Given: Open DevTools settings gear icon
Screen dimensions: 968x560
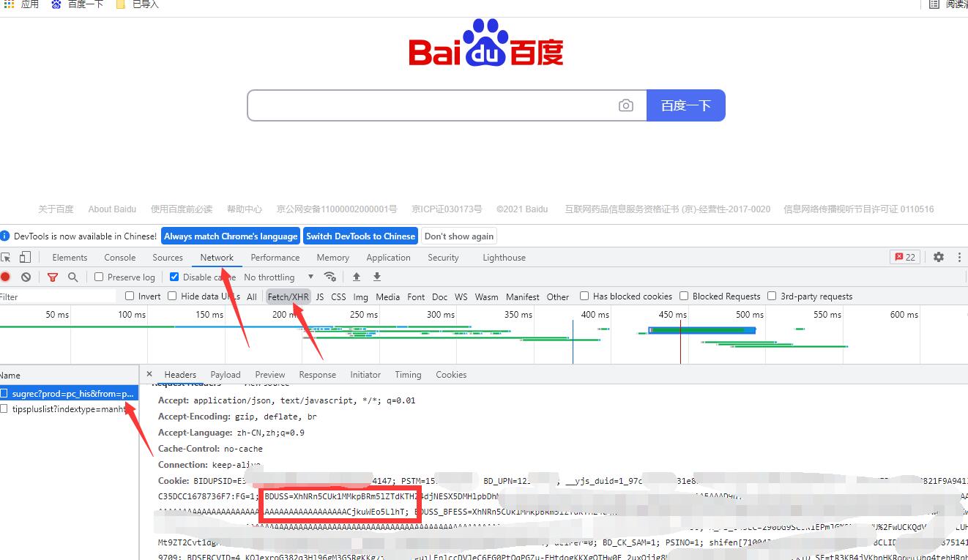Looking at the screenshot, I should coord(939,257).
